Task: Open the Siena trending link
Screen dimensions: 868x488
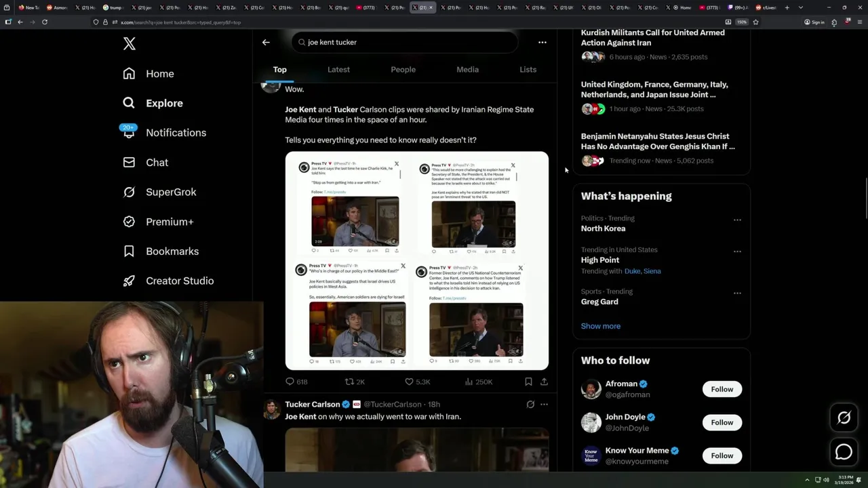Action: click(652, 271)
